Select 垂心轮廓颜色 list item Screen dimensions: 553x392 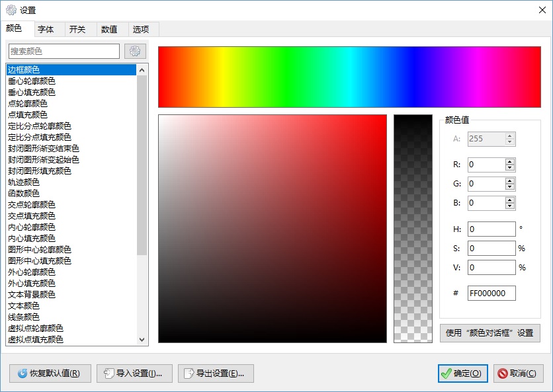pos(71,81)
